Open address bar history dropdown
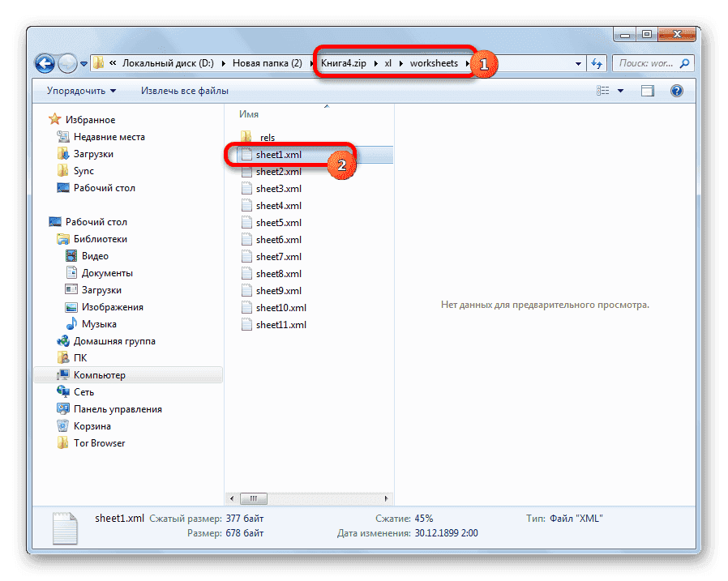The height and width of the screenshot is (581, 728). coord(578,63)
